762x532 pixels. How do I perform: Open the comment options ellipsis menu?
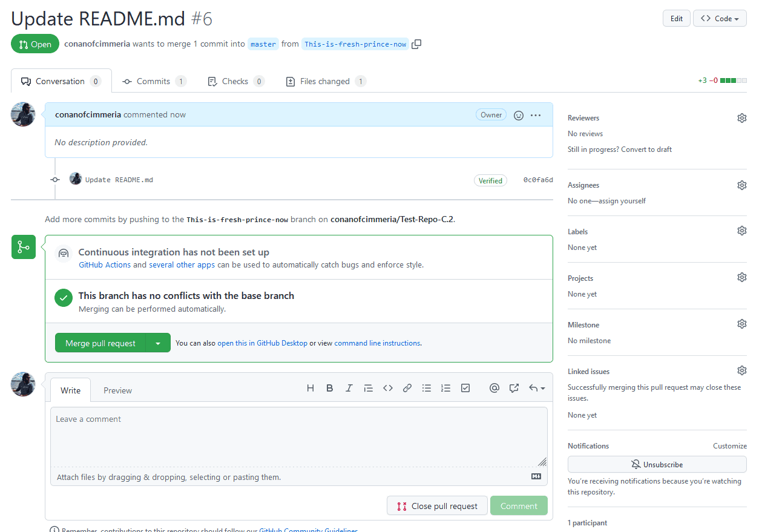(536, 115)
